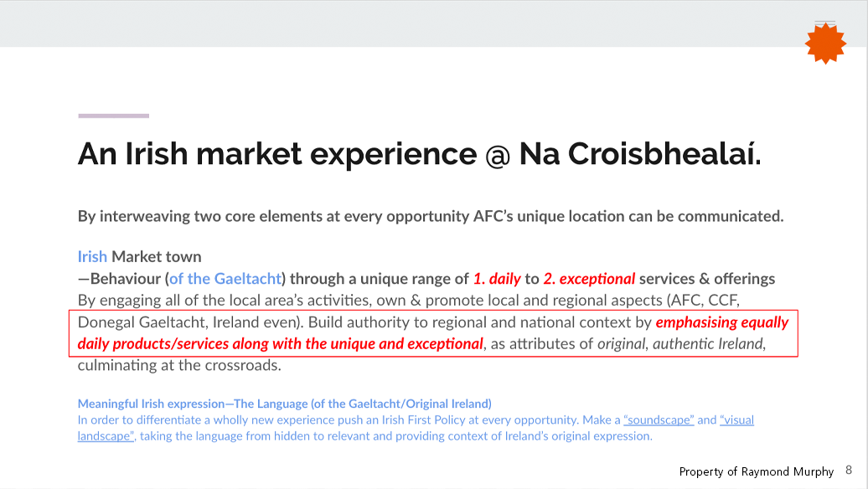Screen dimensions: 868x489
Task: Click the red "2. exceptional" text
Action: (589, 278)
